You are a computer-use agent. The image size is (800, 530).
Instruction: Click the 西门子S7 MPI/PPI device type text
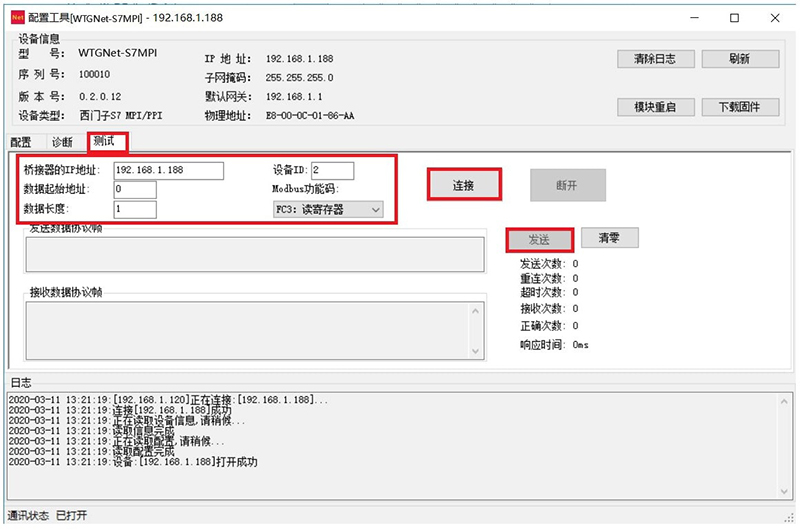(121, 116)
